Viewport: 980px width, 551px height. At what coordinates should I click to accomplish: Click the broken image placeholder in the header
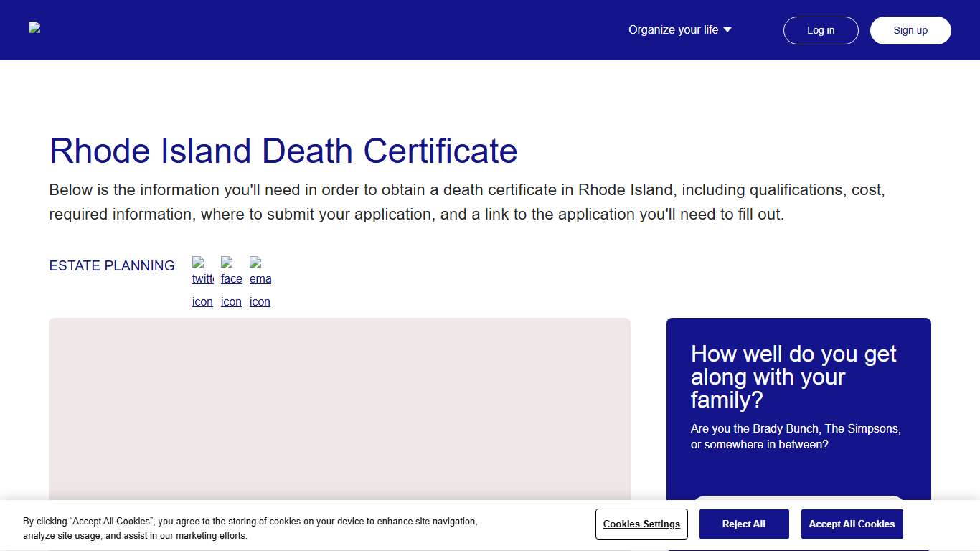click(x=34, y=29)
